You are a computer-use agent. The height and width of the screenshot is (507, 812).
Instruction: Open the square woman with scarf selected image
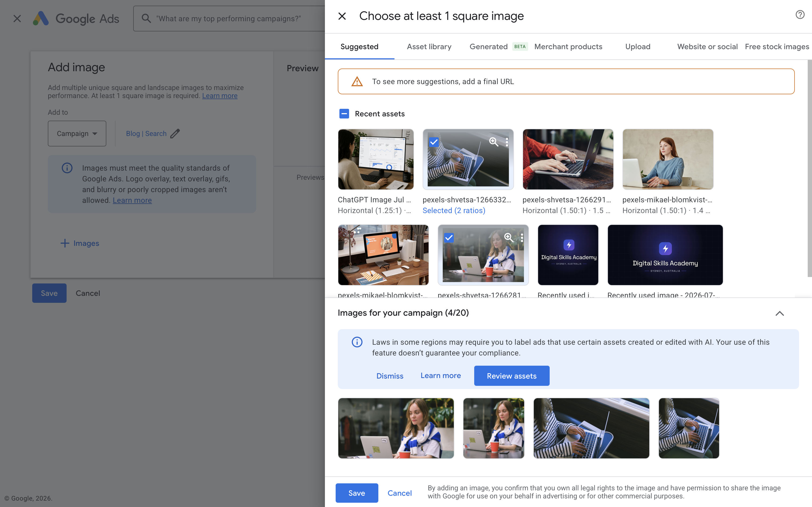coord(493,428)
